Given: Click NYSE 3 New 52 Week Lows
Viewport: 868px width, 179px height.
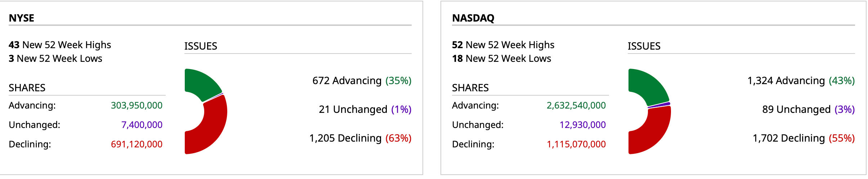Looking at the screenshot, I should click(55, 58).
